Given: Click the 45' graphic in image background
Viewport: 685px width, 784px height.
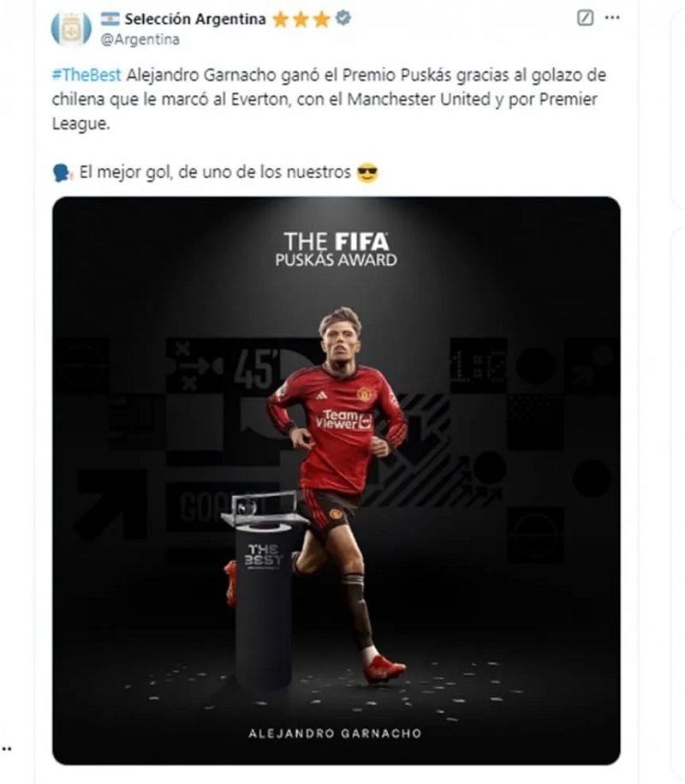Looking at the screenshot, I should coord(255,369).
